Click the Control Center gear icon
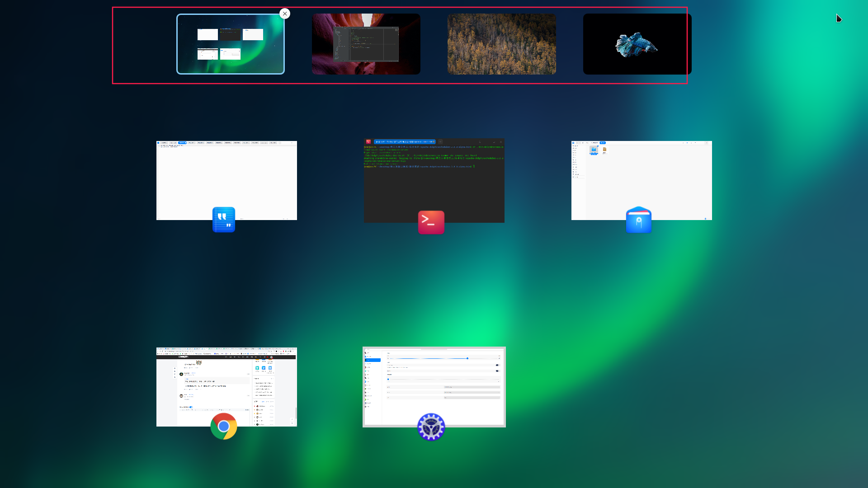 point(431,427)
